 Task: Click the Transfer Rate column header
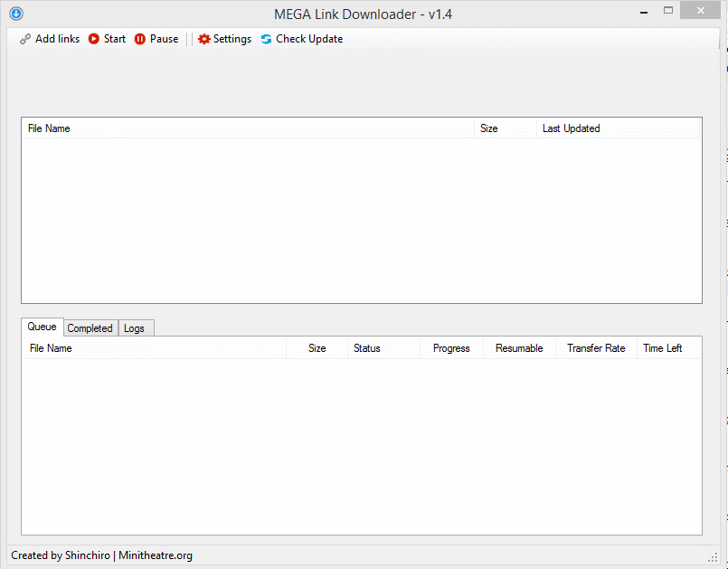[x=596, y=348]
